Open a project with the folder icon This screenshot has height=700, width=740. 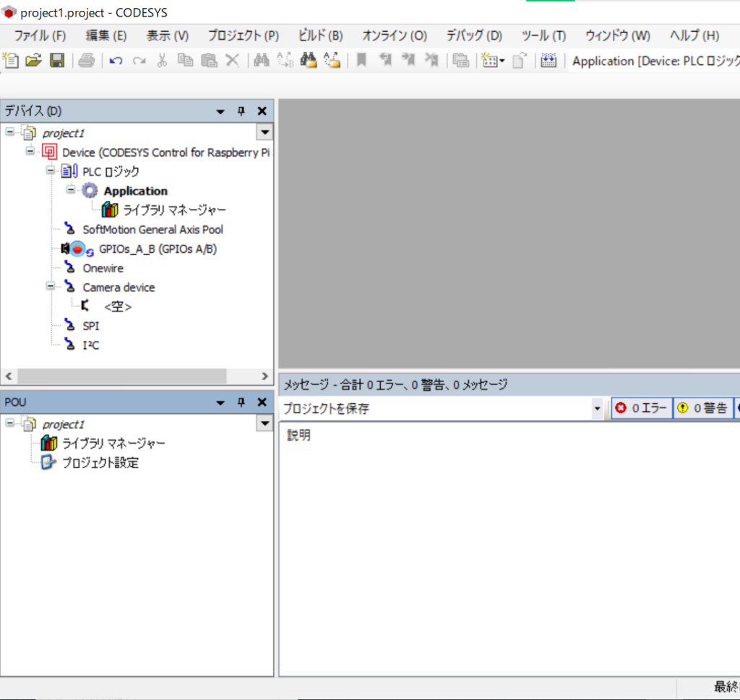tap(33, 61)
